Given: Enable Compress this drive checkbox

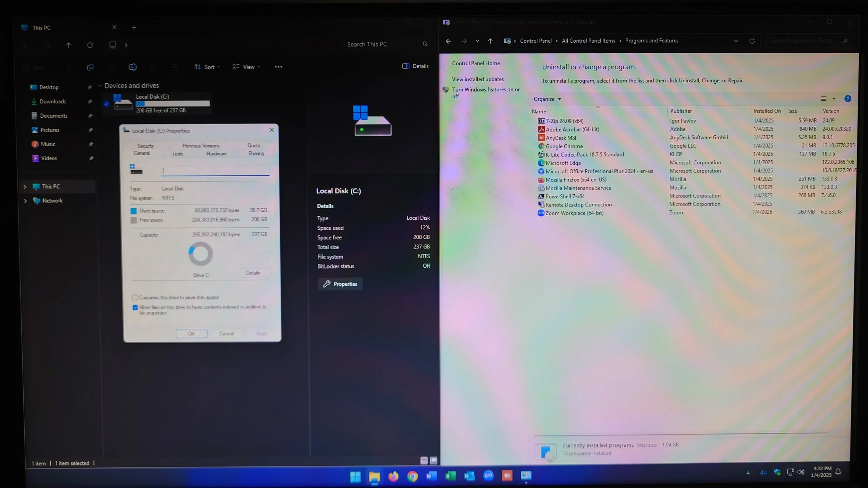Looking at the screenshot, I should (x=135, y=297).
